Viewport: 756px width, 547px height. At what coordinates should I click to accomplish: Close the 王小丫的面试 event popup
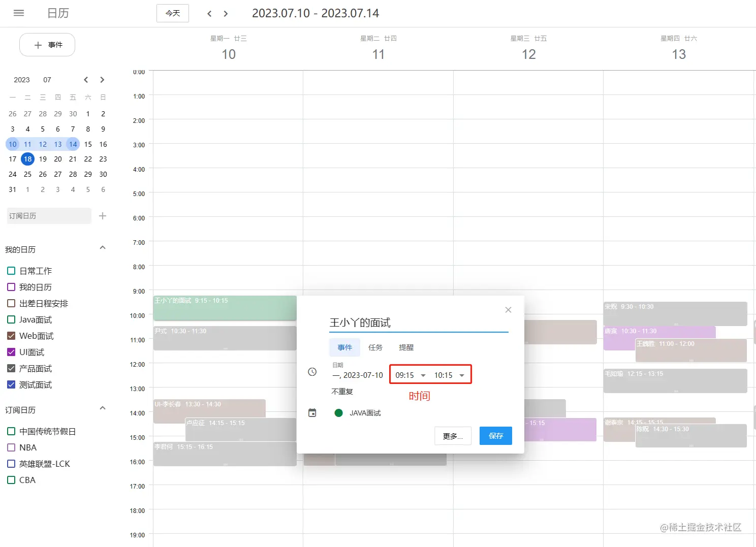pos(508,310)
